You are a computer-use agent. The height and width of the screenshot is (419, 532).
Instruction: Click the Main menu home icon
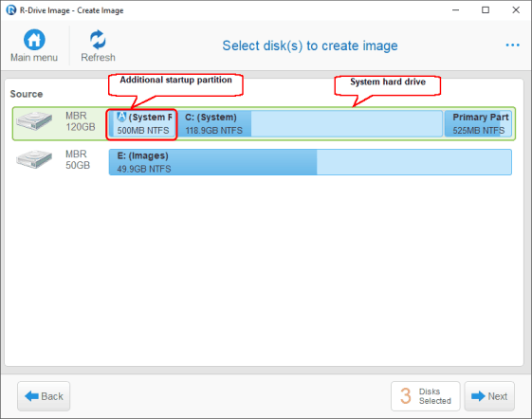pyautogui.click(x=34, y=40)
